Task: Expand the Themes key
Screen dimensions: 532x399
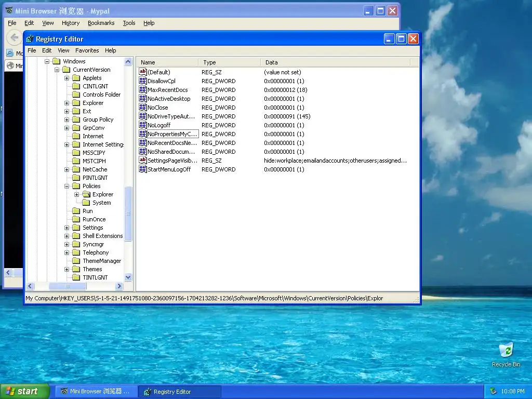Action: [67, 269]
